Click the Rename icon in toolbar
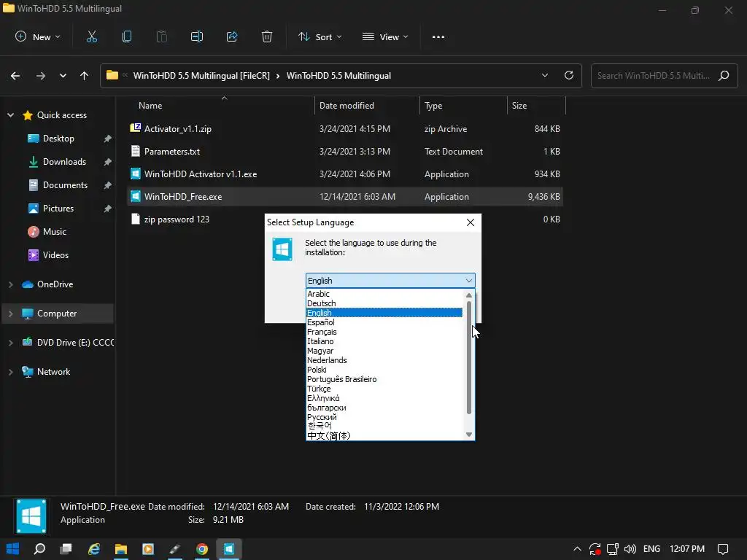This screenshot has height=560, width=747. click(x=197, y=36)
